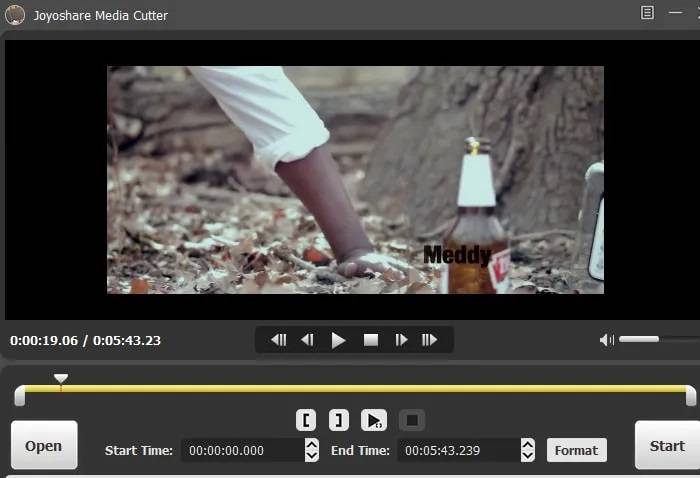
Task: Decrease End Time with down arrow
Action: coord(528,456)
